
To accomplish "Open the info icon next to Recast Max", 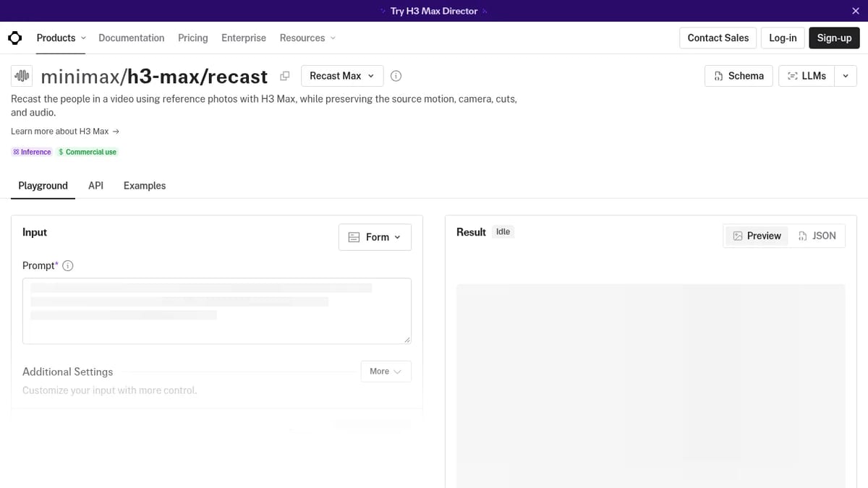I will coord(396,76).
